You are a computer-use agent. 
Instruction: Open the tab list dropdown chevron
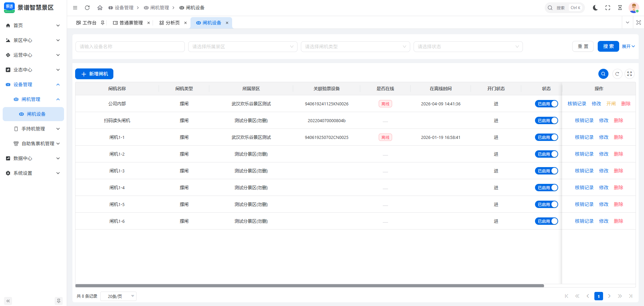[628, 22]
